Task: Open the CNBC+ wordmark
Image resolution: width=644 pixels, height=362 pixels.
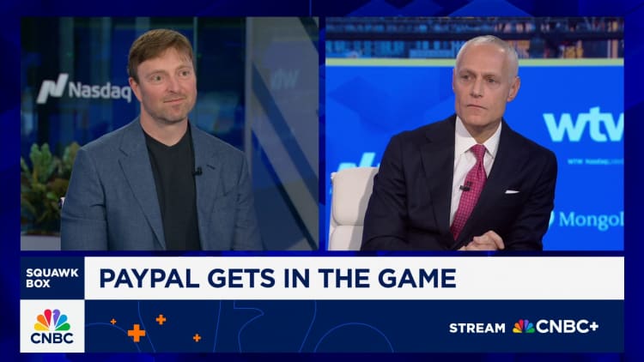Action: 568,327
